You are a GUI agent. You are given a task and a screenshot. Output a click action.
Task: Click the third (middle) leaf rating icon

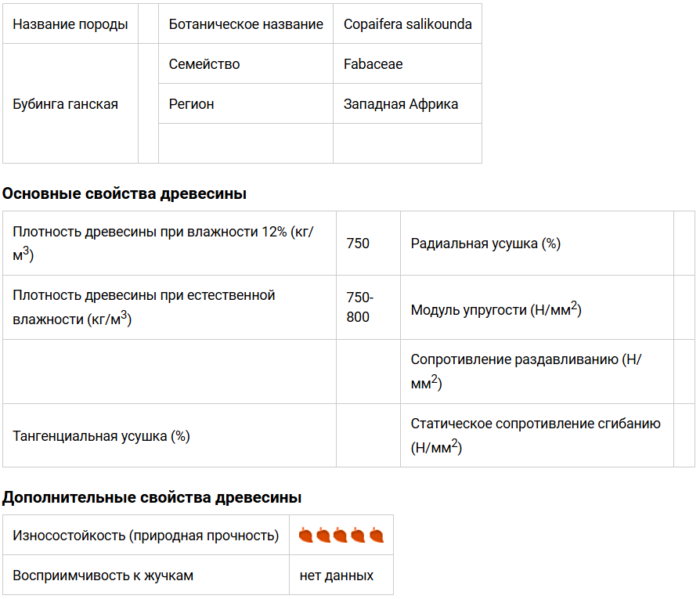[x=341, y=536]
